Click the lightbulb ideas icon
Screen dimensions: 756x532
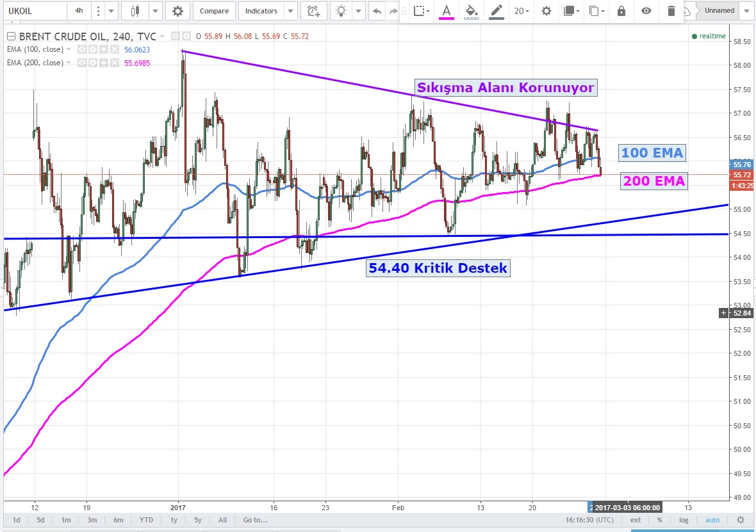click(342, 11)
